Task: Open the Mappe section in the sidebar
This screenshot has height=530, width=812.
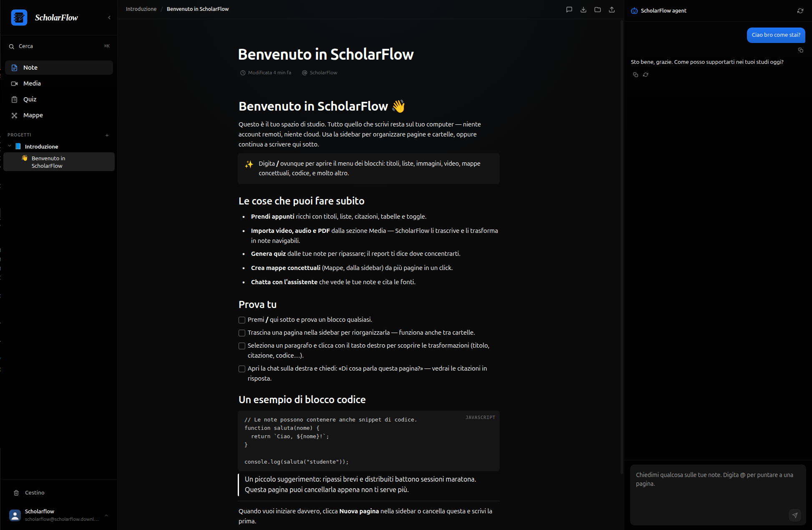Action: 33,115
